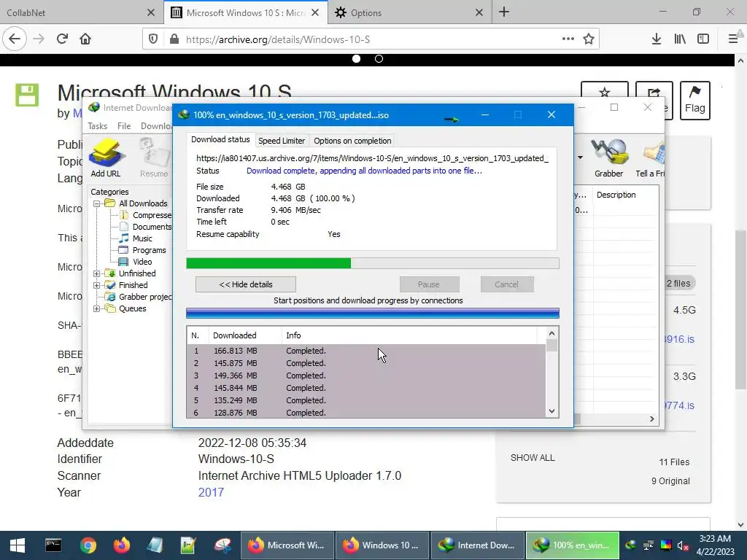The image size is (747, 560).
Task: Go to Firefox home page
Action: [x=85, y=39]
